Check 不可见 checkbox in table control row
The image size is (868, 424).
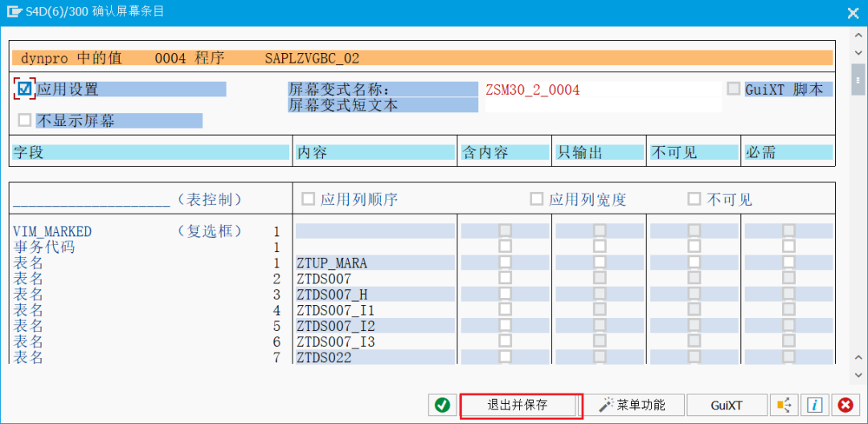694,198
